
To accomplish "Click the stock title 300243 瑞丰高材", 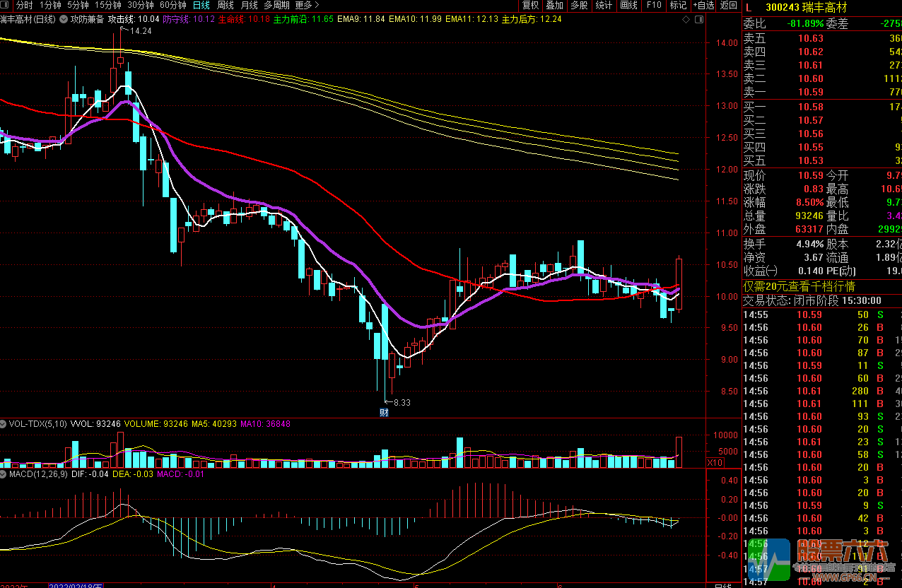I will point(806,8).
